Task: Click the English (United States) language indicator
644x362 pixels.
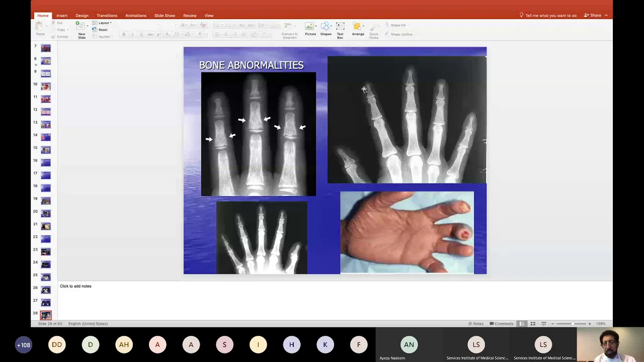Action: [x=88, y=324]
